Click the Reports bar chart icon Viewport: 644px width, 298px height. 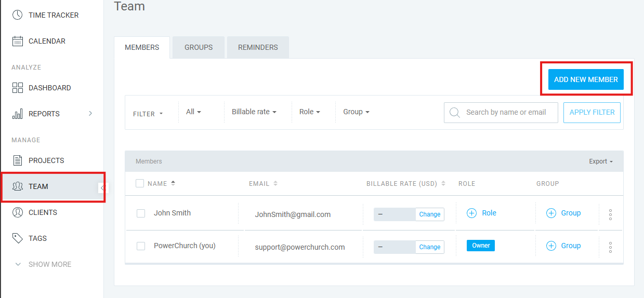tap(18, 114)
